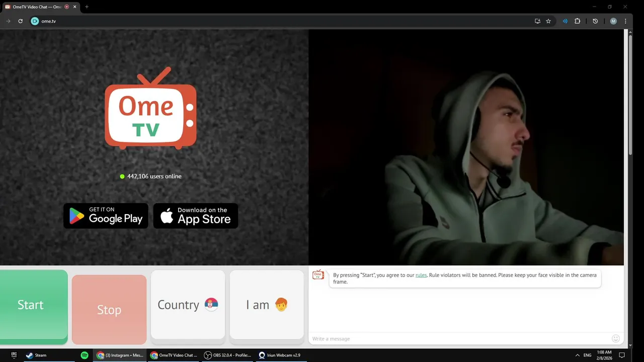Open the Windows notification center icon
Image resolution: width=644 pixels, height=362 pixels.
(622, 355)
